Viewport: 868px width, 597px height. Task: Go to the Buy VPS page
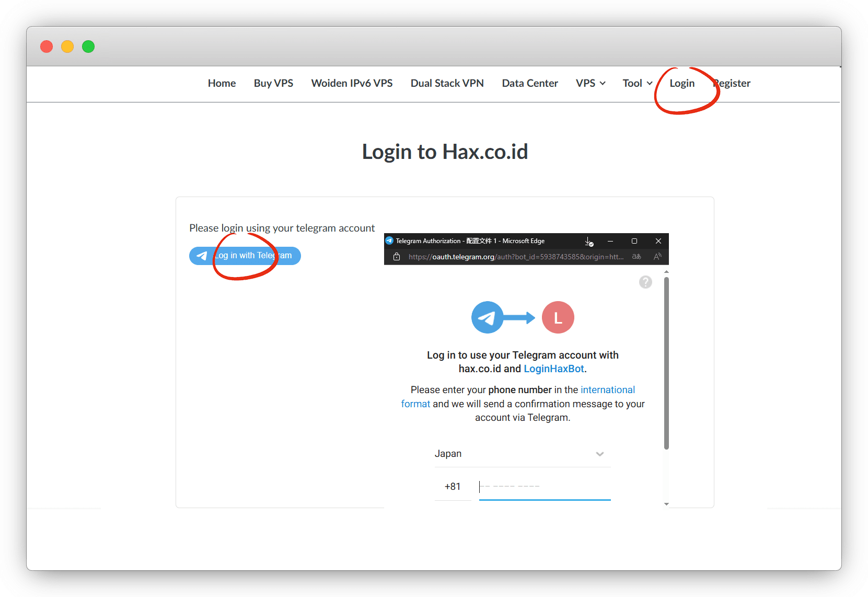click(273, 83)
